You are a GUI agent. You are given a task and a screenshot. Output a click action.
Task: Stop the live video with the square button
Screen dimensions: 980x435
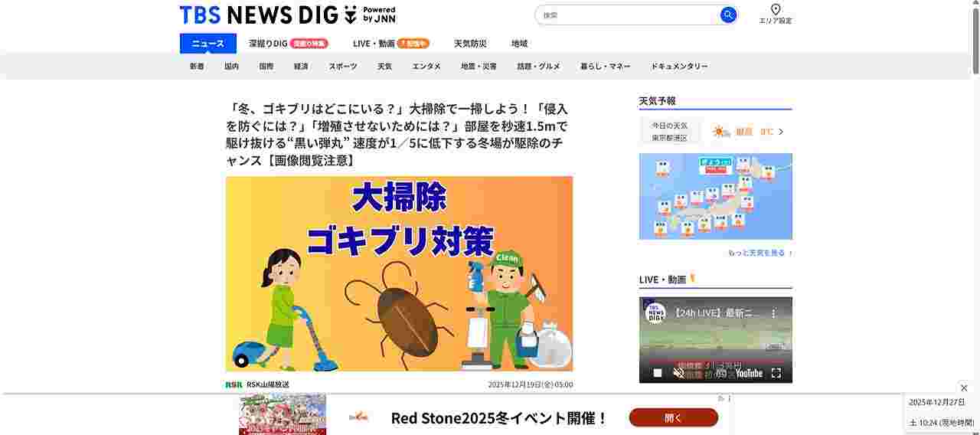(x=657, y=373)
